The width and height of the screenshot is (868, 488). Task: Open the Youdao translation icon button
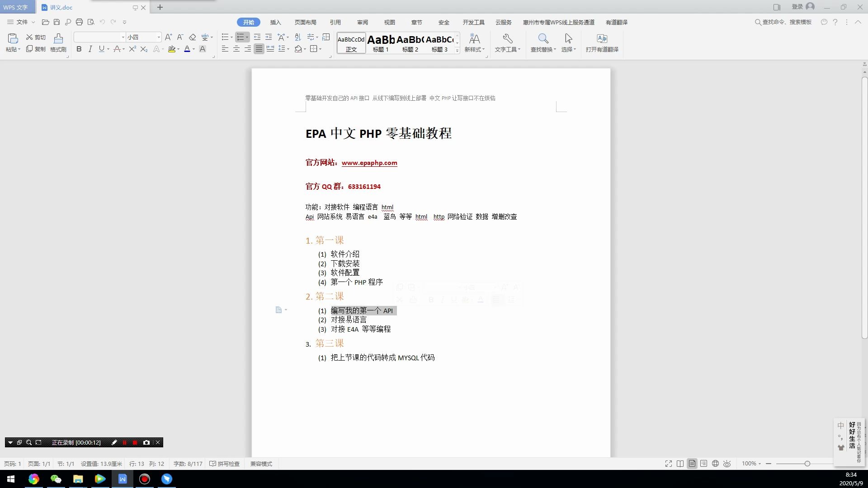point(602,43)
